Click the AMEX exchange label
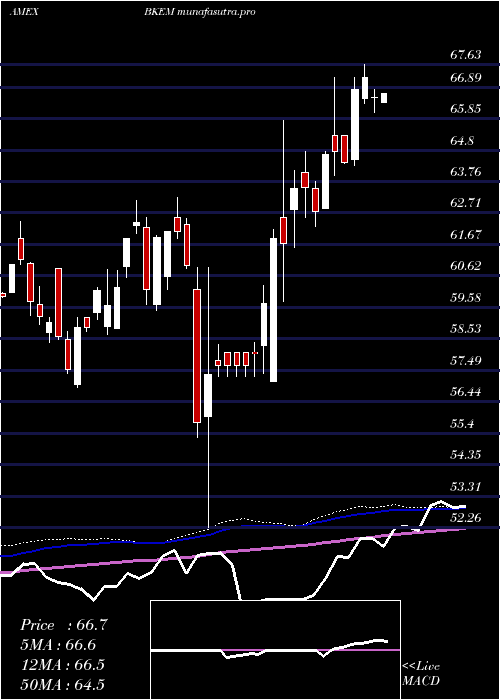The image size is (500, 700). pyautogui.click(x=24, y=12)
